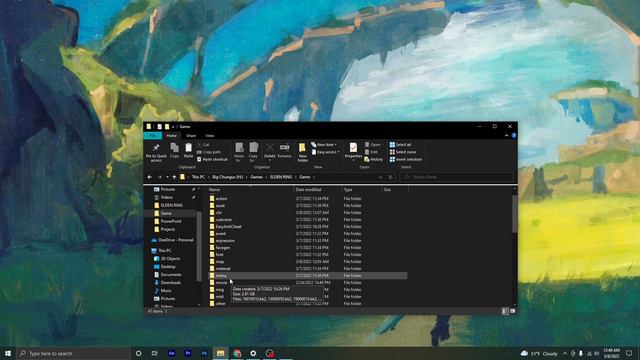Select the material folder row
The height and width of the screenshot is (360, 640).
(x=307, y=269)
